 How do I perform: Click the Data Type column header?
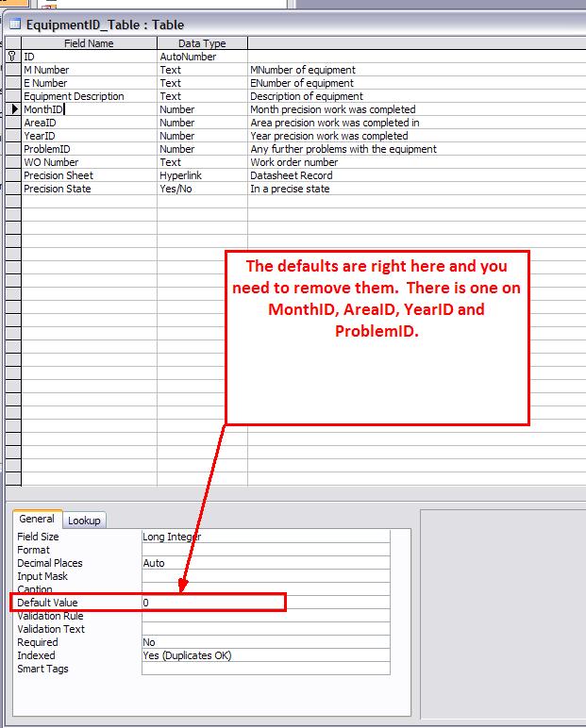tap(202, 43)
